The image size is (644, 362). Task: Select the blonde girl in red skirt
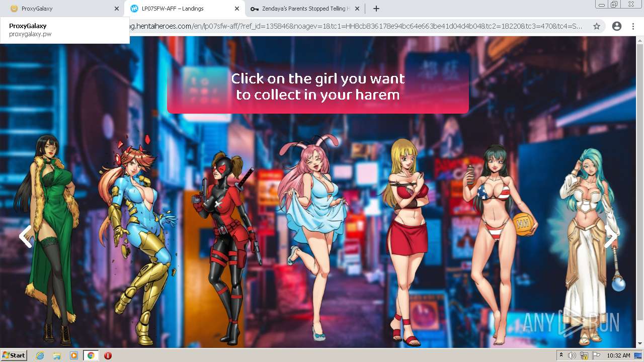(x=408, y=242)
